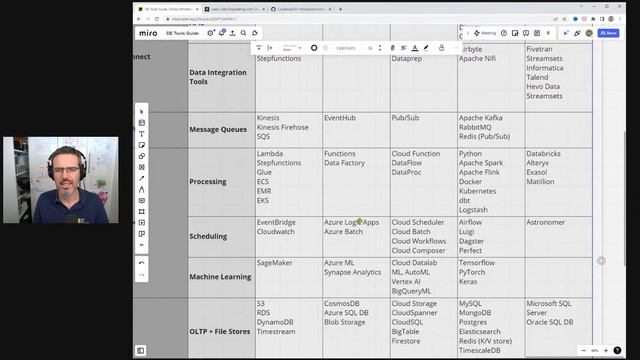Zoom out with the minus button

[x=584, y=351]
